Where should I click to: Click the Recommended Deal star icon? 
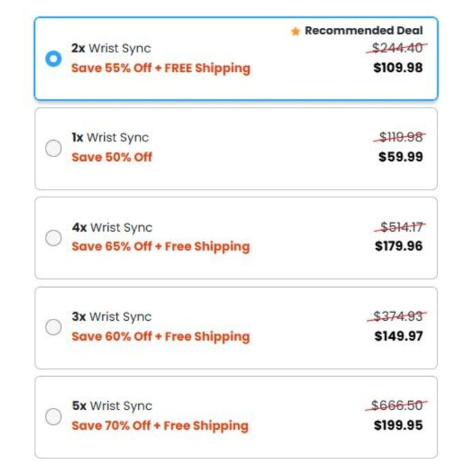[295, 31]
